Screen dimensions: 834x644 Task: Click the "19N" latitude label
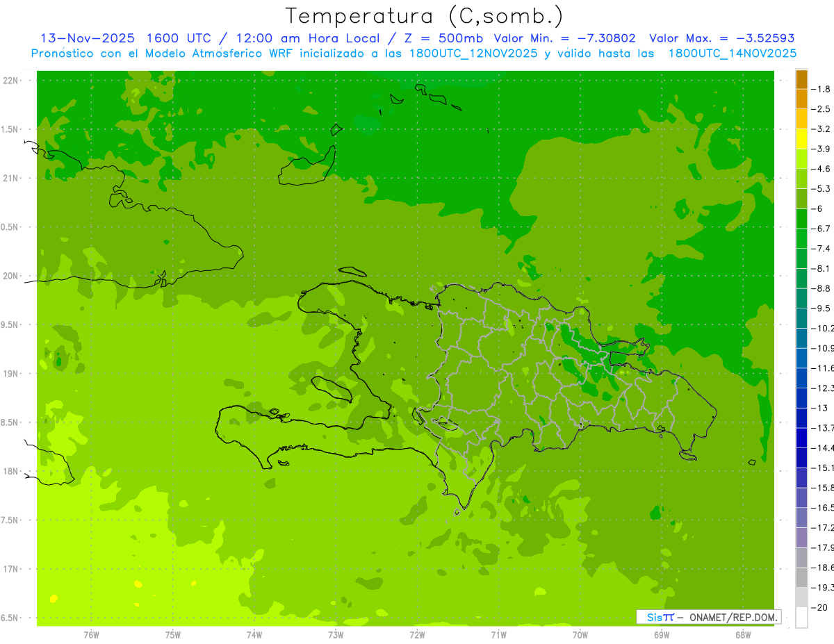[x=11, y=374]
